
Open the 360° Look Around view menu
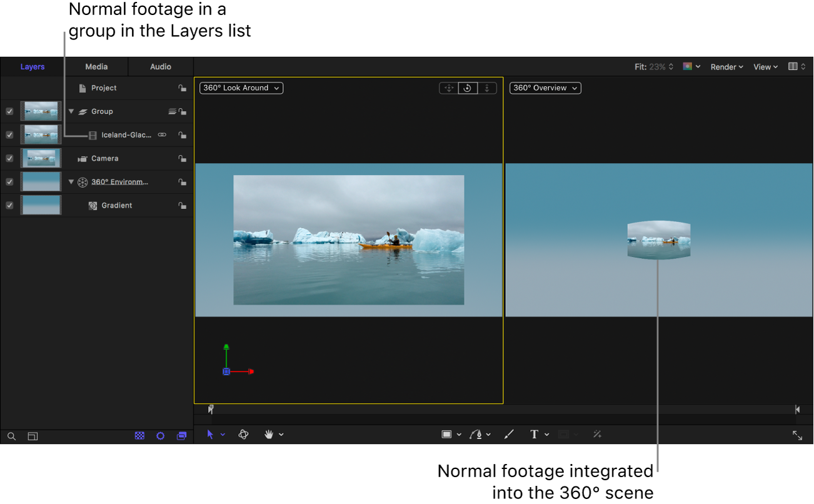coord(241,88)
